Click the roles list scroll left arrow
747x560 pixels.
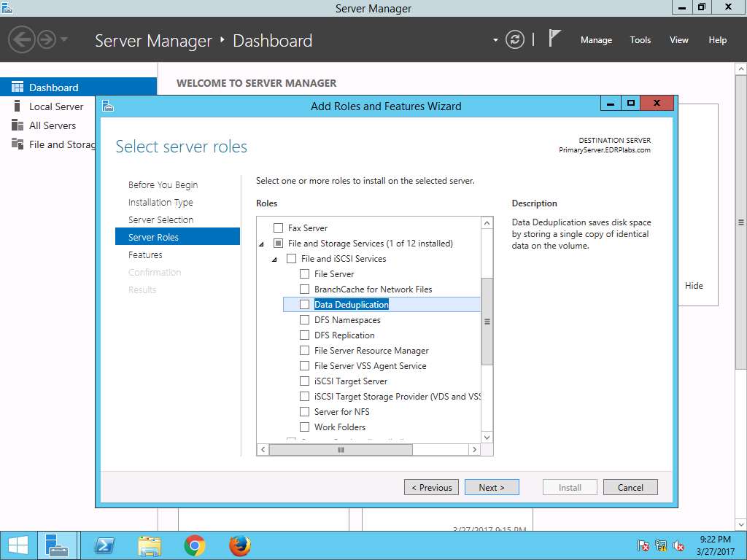pos(263,449)
